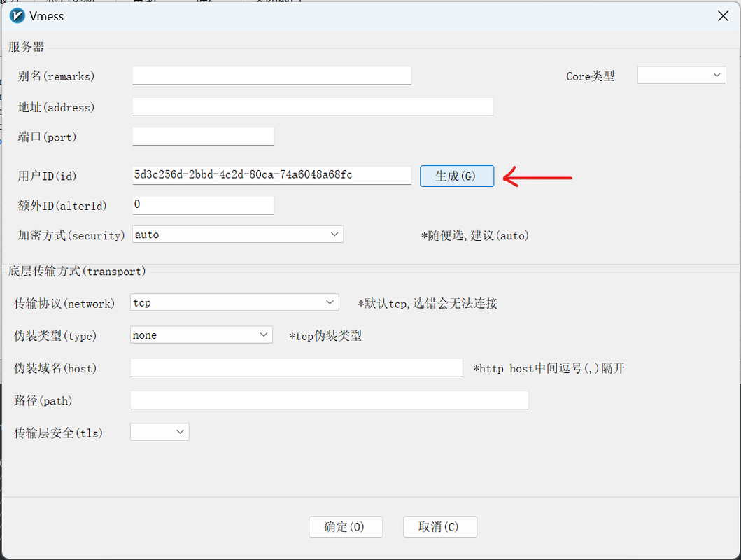
Task: Focus the 地址(address) input field
Action: pos(312,107)
